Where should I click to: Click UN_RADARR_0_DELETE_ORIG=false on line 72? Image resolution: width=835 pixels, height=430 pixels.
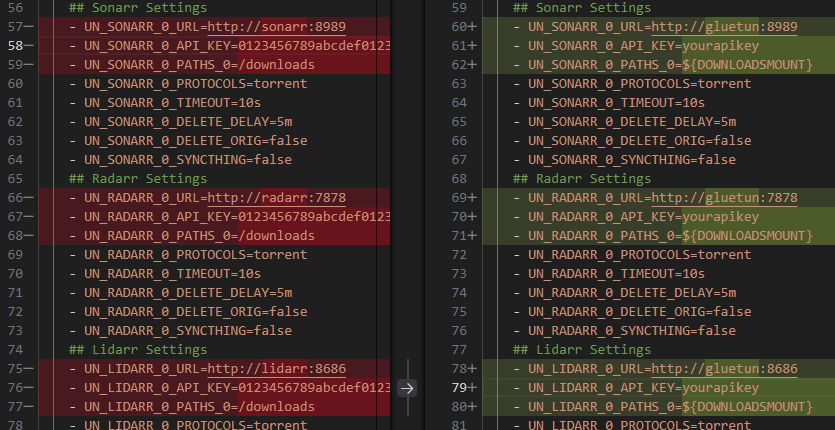[195, 312]
